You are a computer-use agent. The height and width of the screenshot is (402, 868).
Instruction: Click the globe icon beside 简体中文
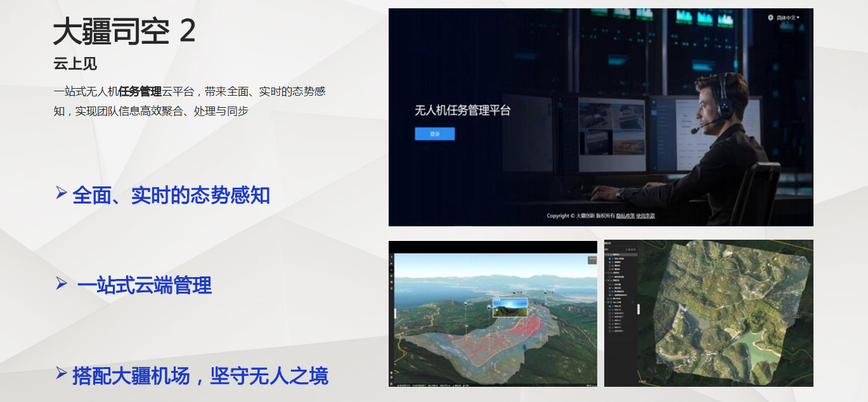tap(770, 18)
